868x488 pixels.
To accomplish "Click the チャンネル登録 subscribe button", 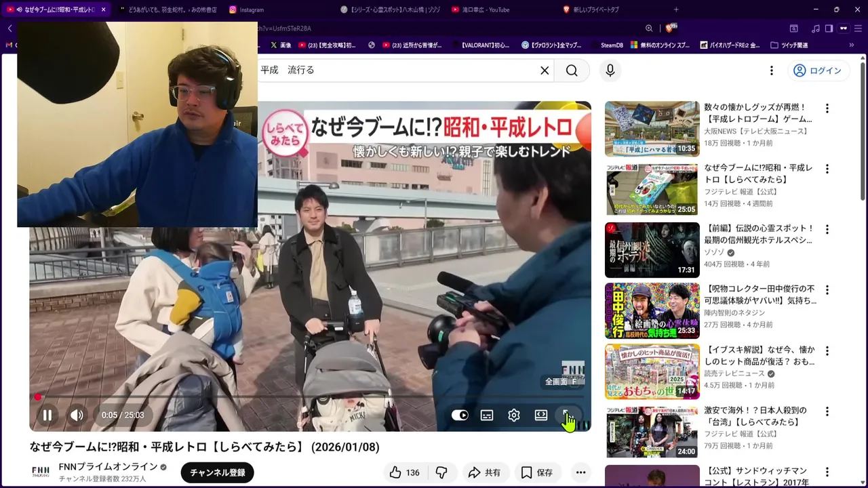I will (x=218, y=472).
